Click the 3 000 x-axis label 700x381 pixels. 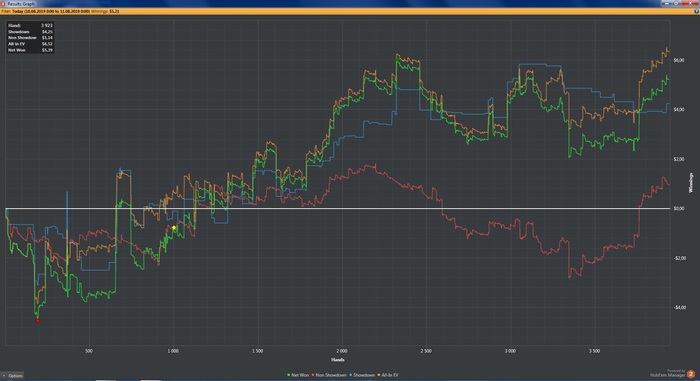(x=510, y=351)
